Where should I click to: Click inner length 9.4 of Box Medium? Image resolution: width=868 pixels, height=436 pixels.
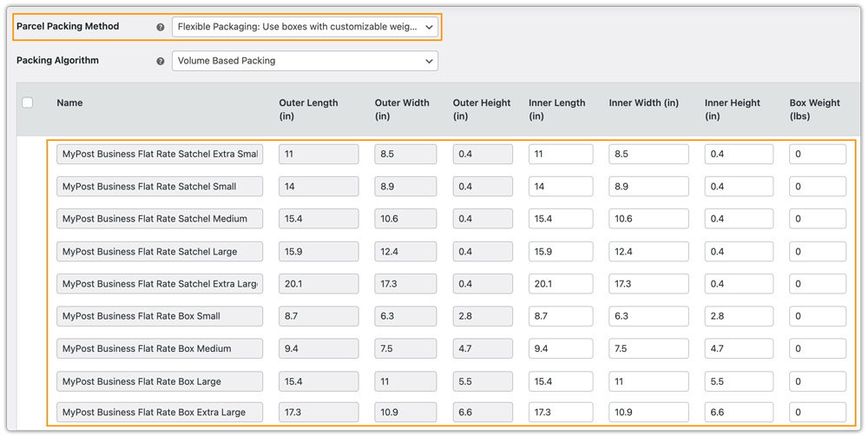point(561,348)
